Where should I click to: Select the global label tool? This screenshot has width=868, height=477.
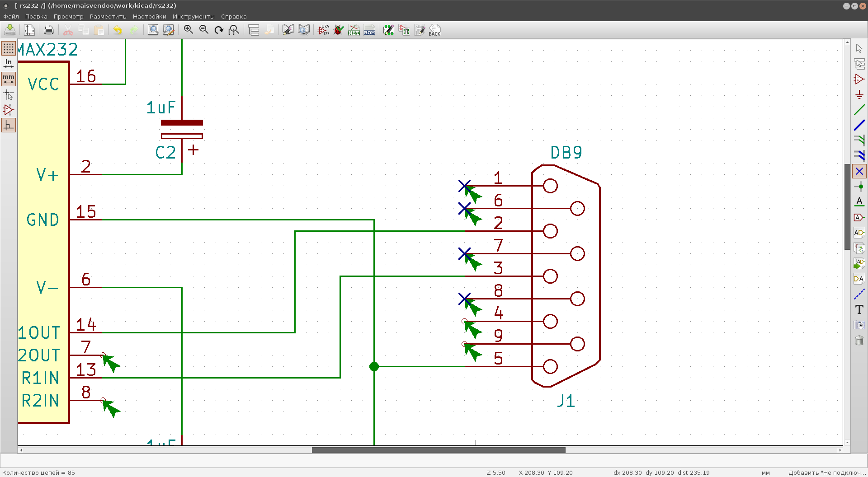point(859,217)
